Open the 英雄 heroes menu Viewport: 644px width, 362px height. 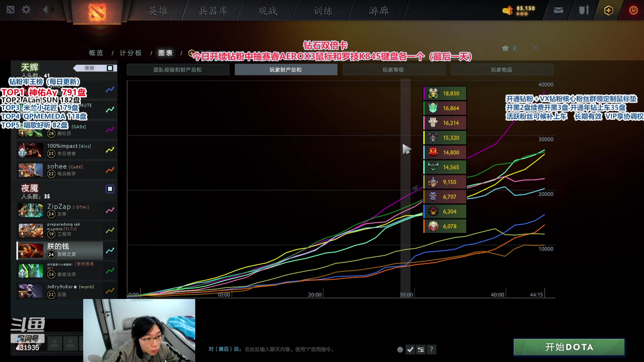pyautogui.click(x=158, y=11)
